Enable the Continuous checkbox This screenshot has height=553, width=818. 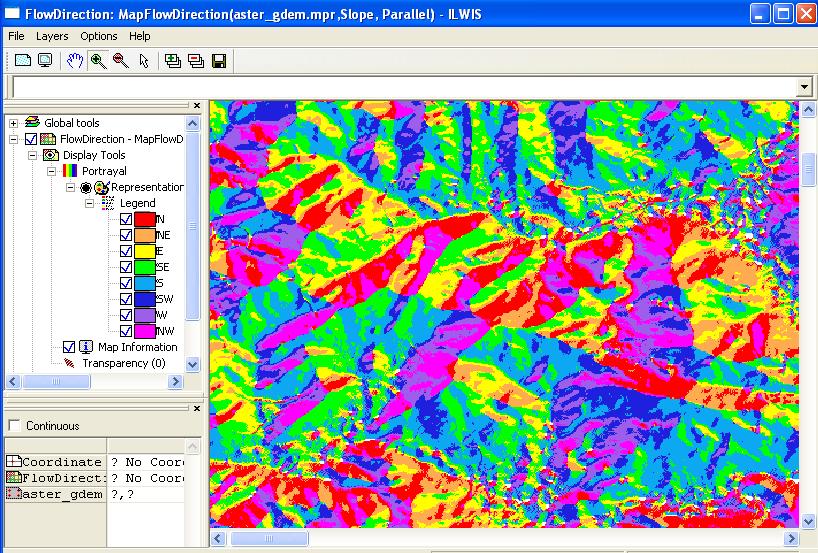pos(14,426)
